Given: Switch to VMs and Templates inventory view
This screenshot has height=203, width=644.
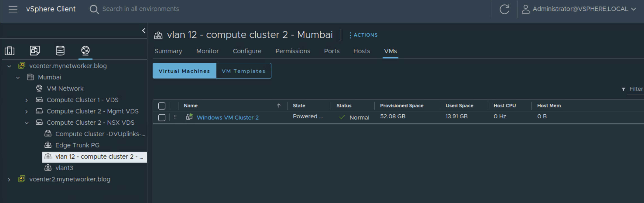Looking at the screenshot, I should pyautogui.click(x=35, y=51).
